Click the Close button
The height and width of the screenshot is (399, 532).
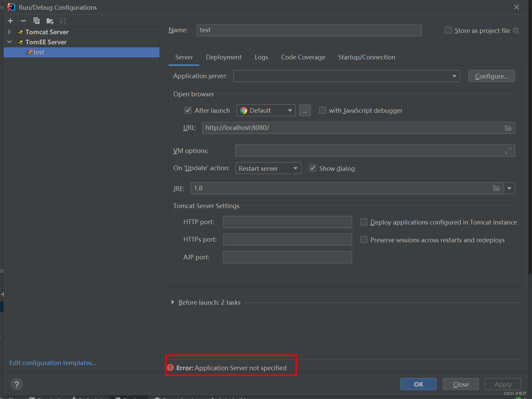point(461,384)
